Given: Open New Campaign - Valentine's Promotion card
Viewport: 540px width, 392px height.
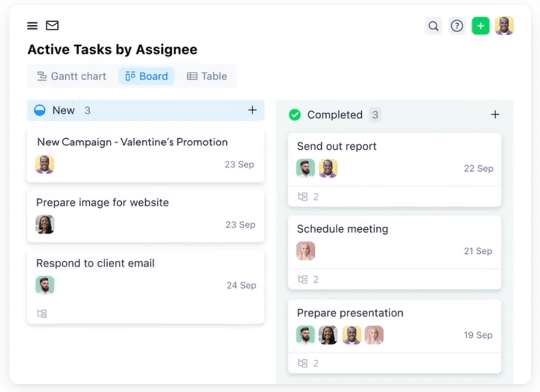Looking at the screenshot, I should pos(146,155).
